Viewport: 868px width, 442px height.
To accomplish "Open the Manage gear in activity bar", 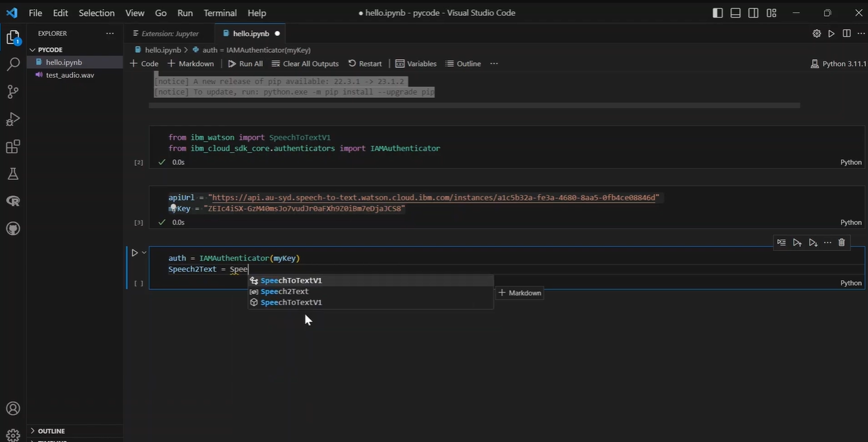I will tap(13, 435).
